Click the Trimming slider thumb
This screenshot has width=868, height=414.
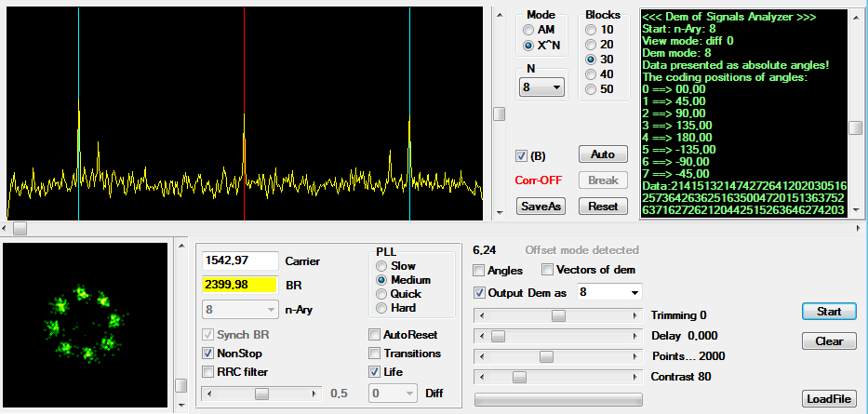pyautogui.click(x=558, y=315)
